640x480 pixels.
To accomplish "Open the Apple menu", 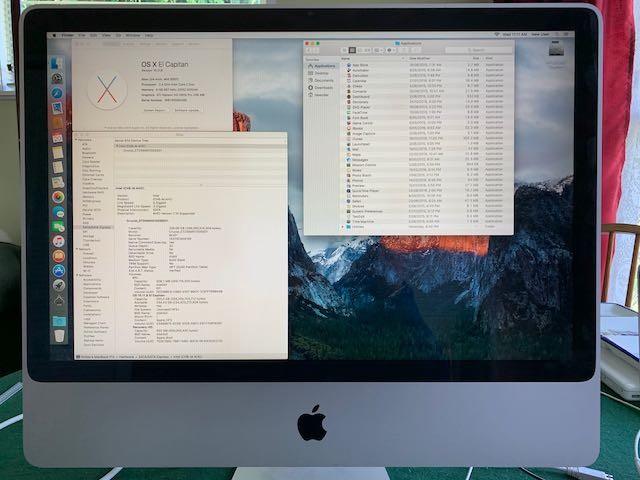I will [54, 35].
